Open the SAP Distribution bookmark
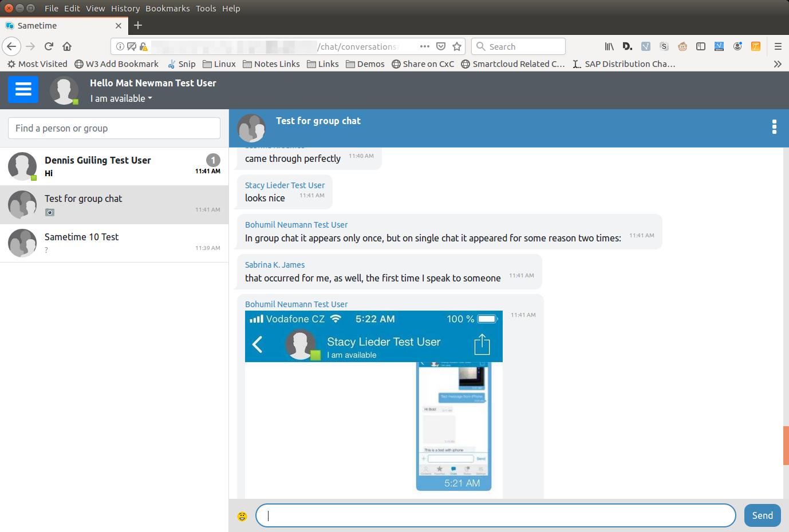Image resolution: width=789 pixels, height=532 pixels. coord(624,64)
